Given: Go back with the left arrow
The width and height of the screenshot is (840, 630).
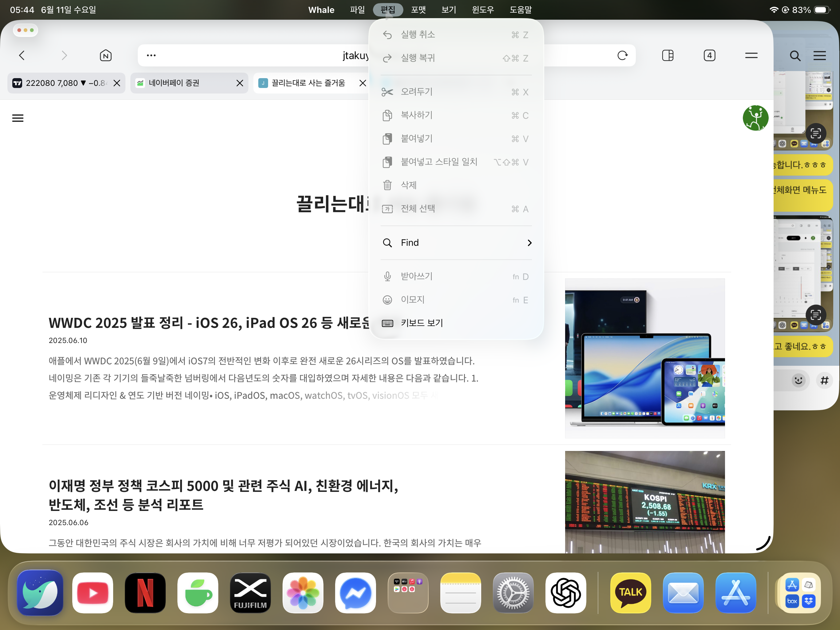Looking at the screenshot, I should coord(22,55).
